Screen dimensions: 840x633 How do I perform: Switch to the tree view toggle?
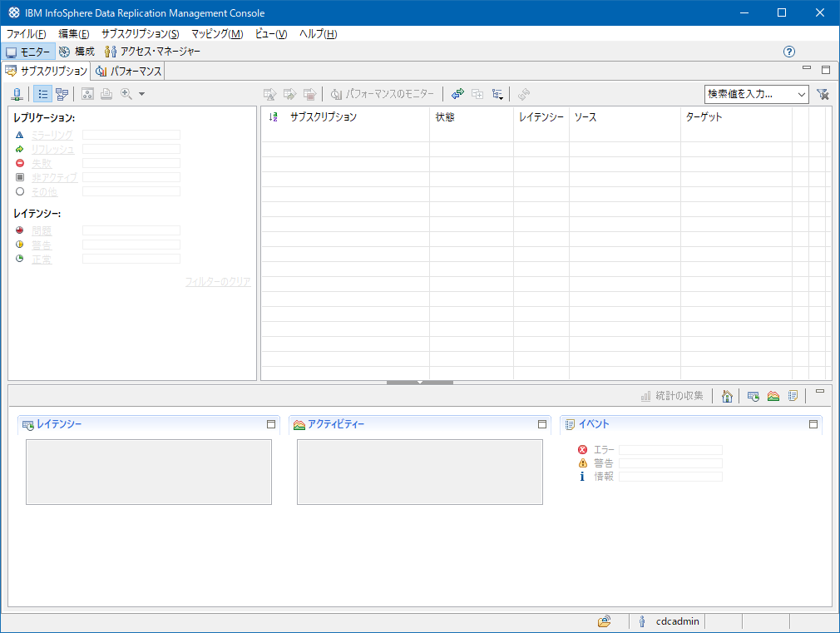tap(62, 94)
